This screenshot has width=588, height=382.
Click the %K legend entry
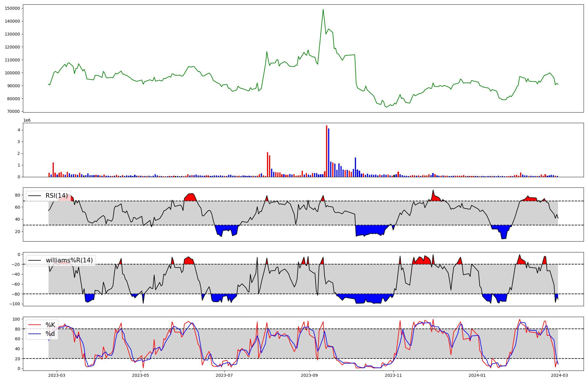coord(50,325)
